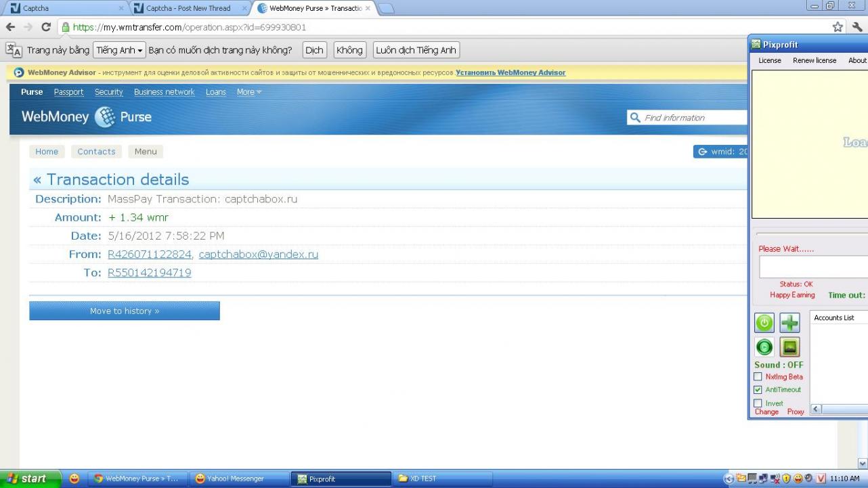Tick the Invert checkbox

click(x=758, y=403)
